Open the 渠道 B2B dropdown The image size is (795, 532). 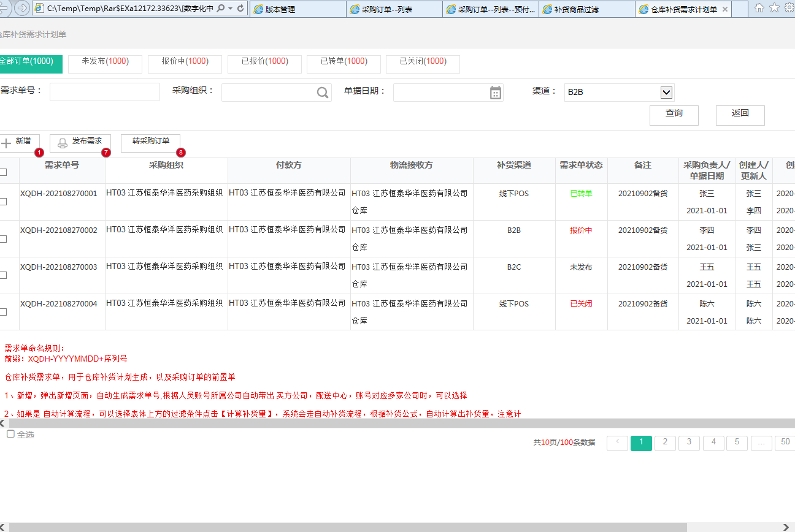pyautogui.click(x=667, y=93)
